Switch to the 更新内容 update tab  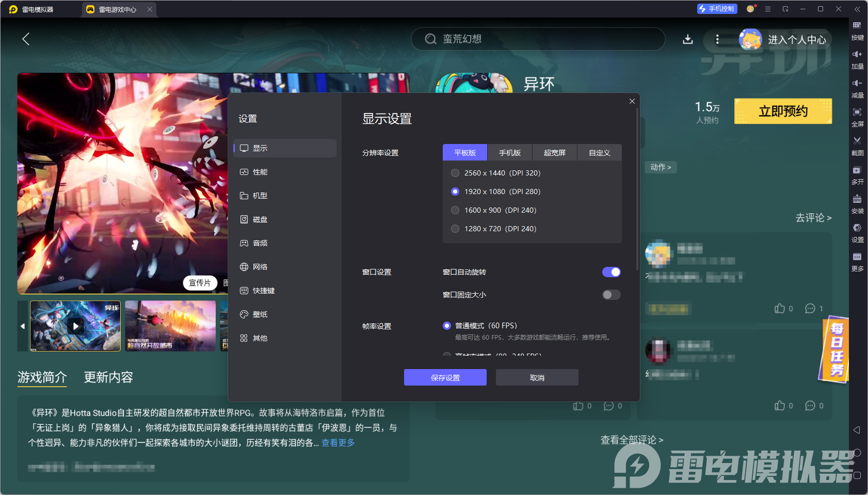pyautogui.click(x=108, y=377)
